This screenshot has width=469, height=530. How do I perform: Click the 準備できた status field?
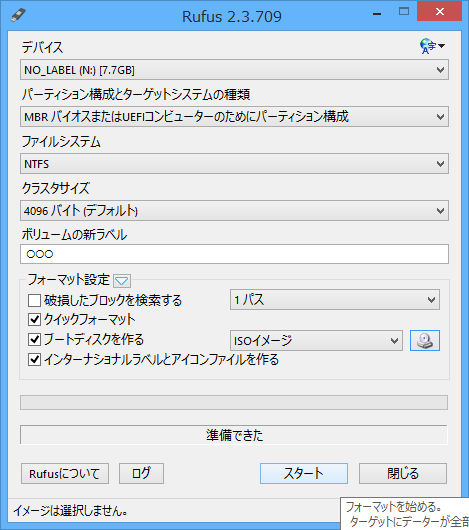[234, 435]
